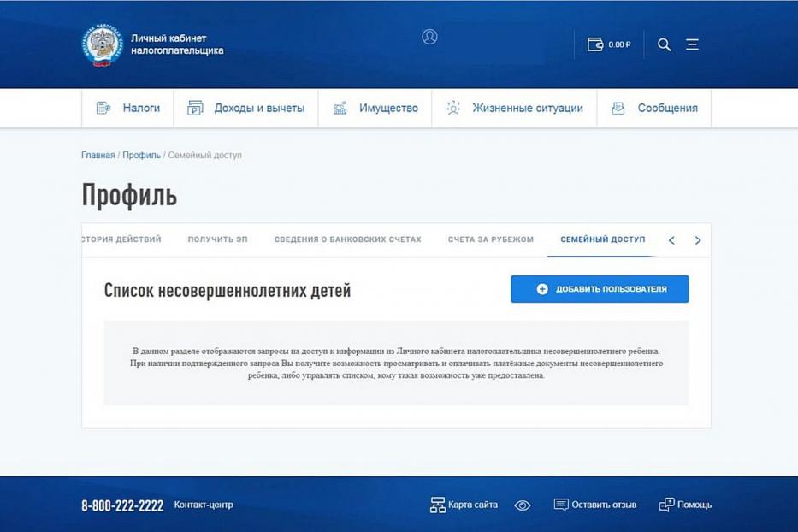Click the Доходы и вычеты icon
Image resolution: width=798 pixels, height=532 pixels.
point(195,108)
